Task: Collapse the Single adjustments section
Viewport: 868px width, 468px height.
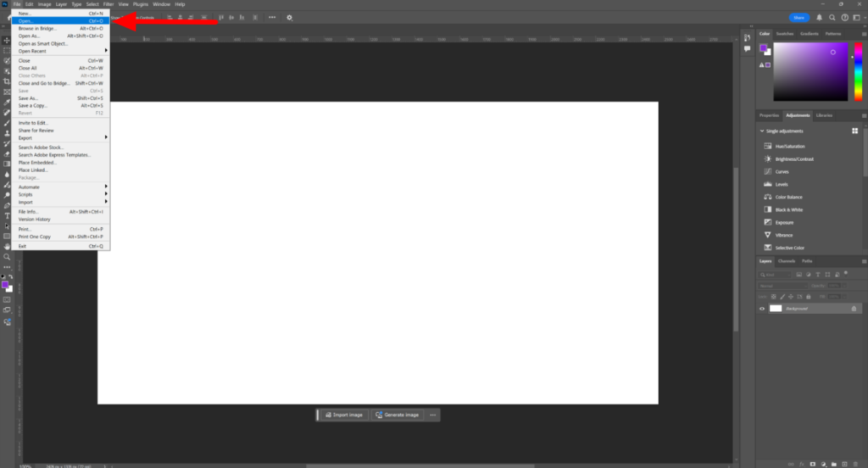Action: tap(762, 131)
